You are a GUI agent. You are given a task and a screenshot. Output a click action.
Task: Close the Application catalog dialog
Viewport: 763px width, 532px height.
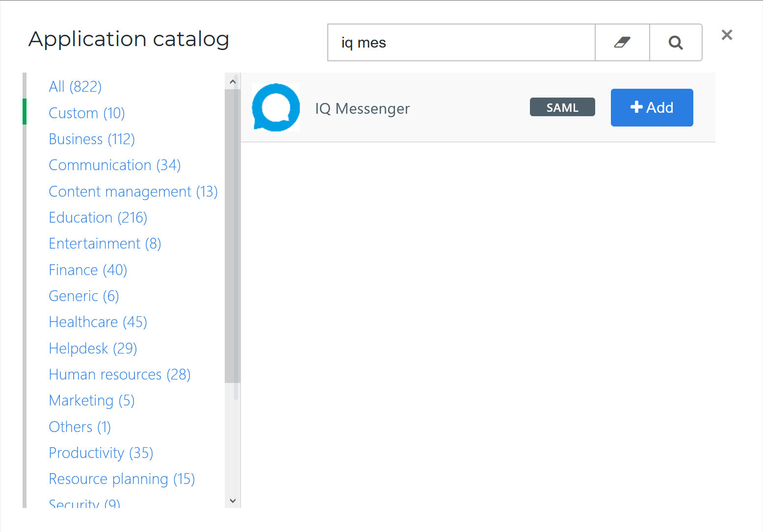click(x=727, y=35)
